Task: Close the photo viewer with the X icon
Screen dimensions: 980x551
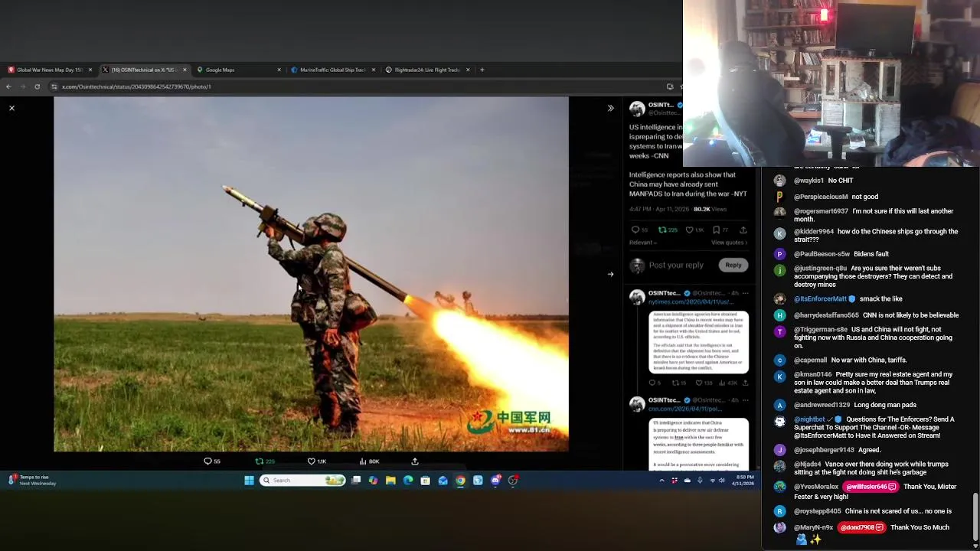Action: click(11, 108)
